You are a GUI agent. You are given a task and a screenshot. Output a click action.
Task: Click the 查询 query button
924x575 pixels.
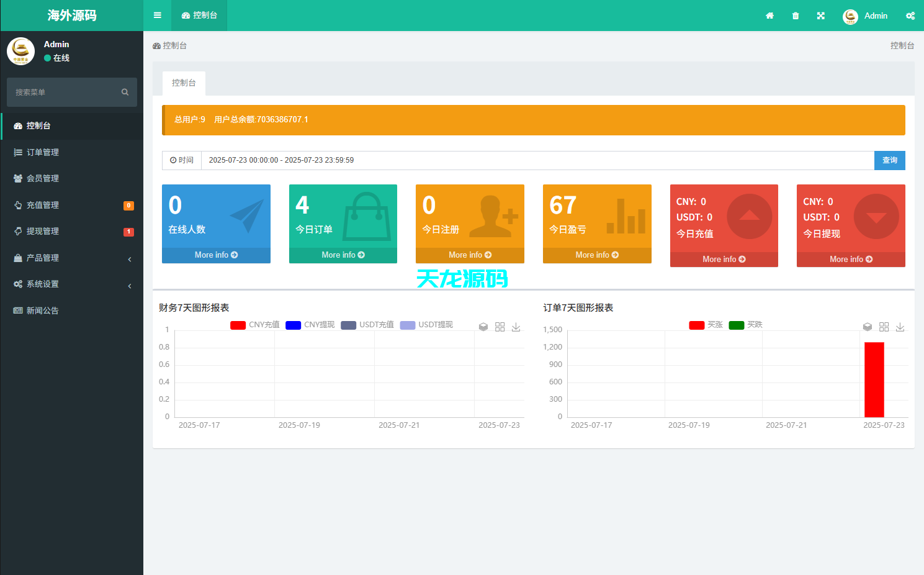pos(889,160)
